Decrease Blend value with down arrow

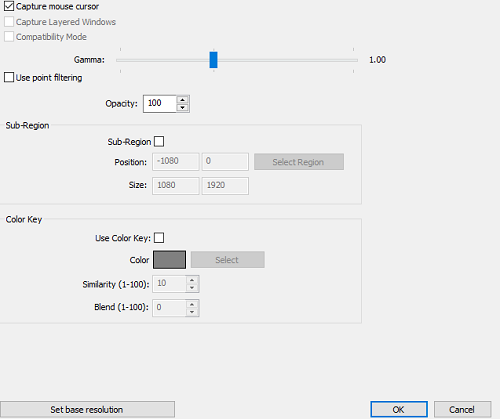[192, 312]
